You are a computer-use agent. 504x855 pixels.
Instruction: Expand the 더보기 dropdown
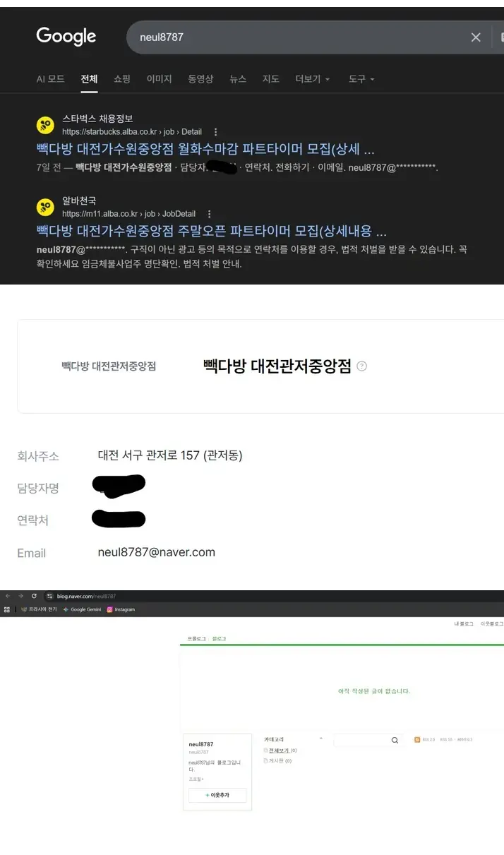click(313, 79)
